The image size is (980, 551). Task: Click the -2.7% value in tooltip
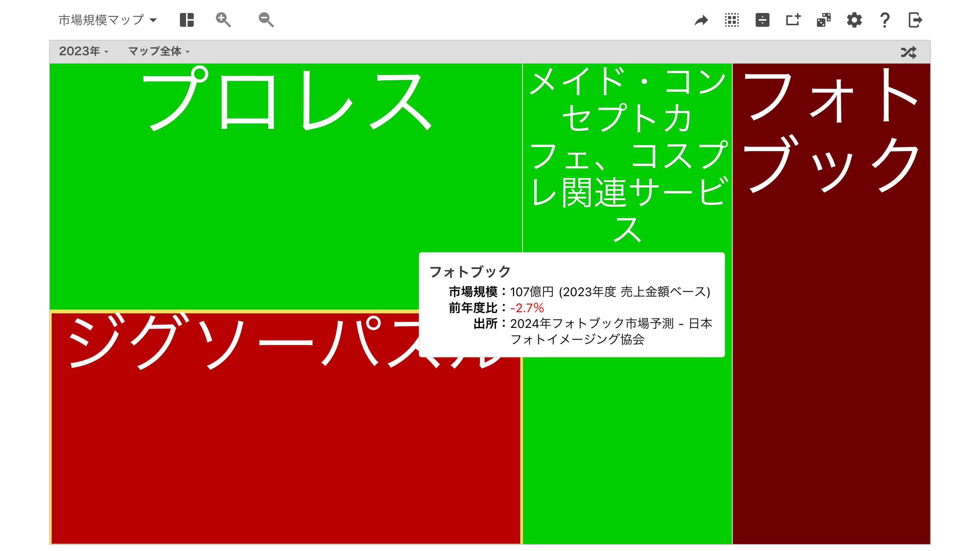click(x=527, y=308)
